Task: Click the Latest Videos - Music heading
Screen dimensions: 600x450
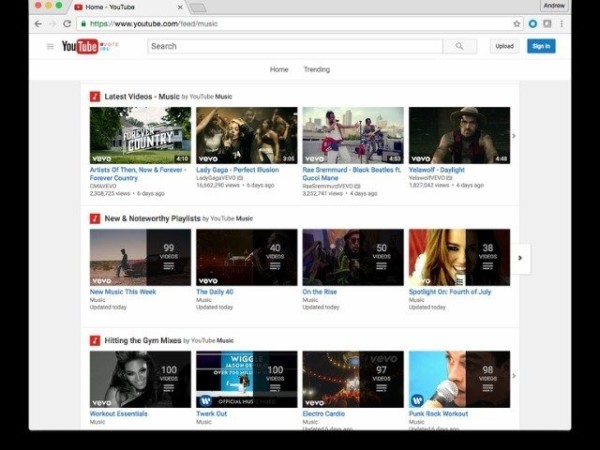Action: pos(142,96)
